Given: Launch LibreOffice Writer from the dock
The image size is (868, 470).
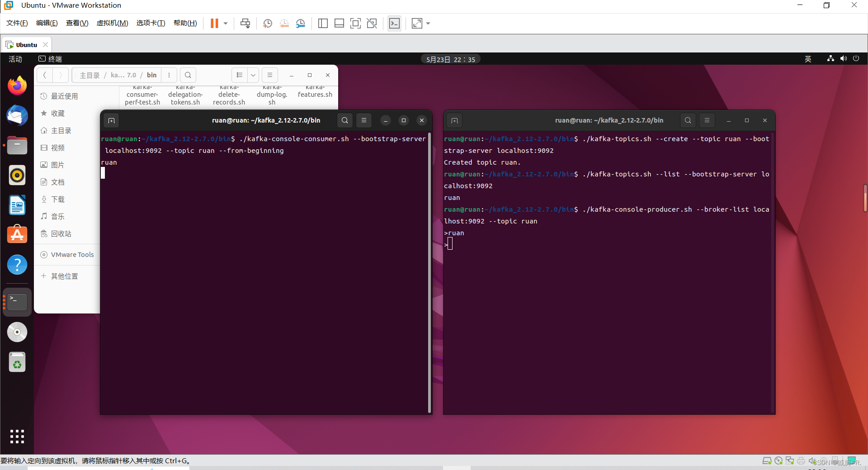Looking at the screenshot, I should (x=17, y=205).
